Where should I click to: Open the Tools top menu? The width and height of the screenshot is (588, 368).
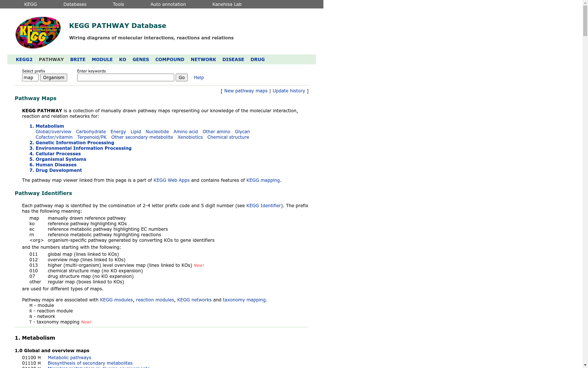tap(118, 4)
